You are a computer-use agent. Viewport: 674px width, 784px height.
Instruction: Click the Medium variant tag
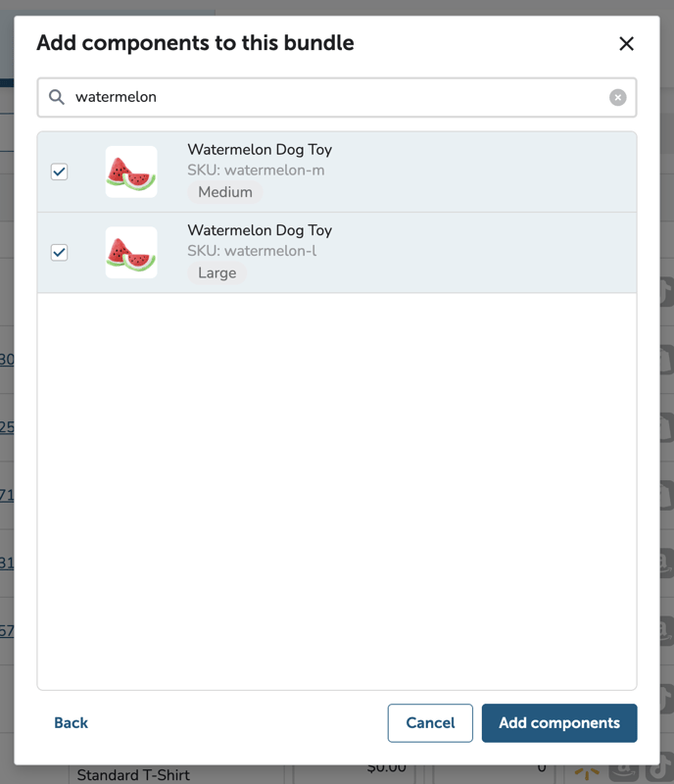tap(225, 192)
